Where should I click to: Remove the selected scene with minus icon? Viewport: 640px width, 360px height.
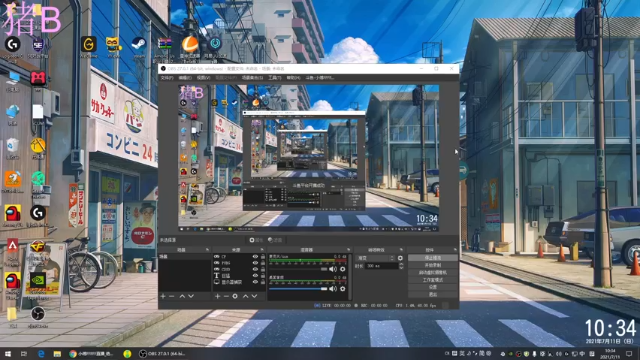[172, 296]
